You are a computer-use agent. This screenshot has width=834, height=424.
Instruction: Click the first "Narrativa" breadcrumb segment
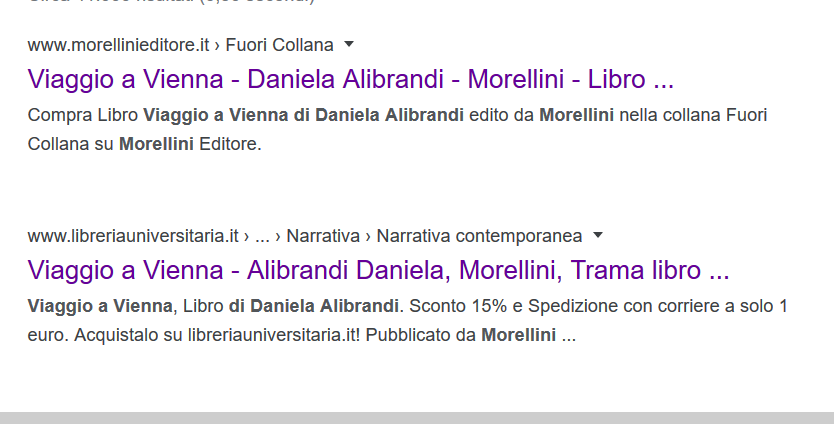(x=325, y=236)
